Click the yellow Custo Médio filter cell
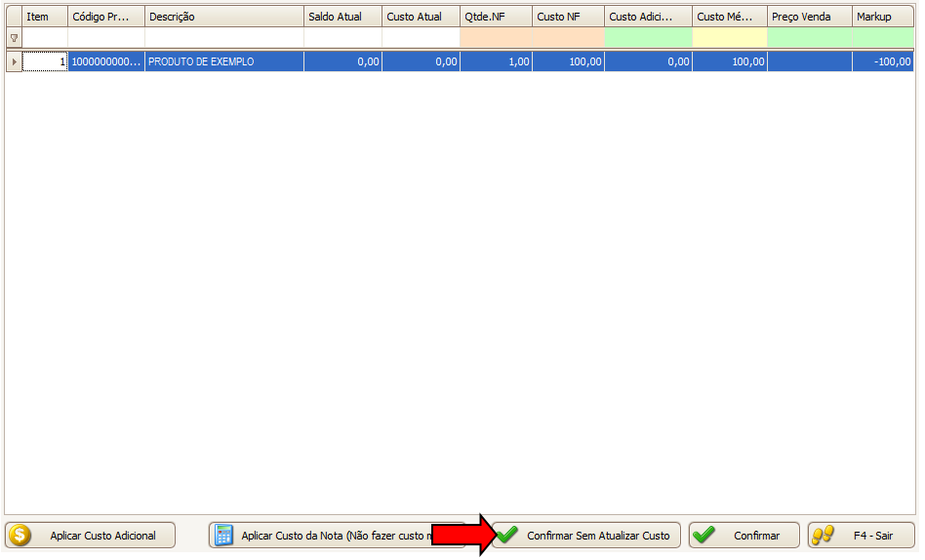 [x=729, y=37]
